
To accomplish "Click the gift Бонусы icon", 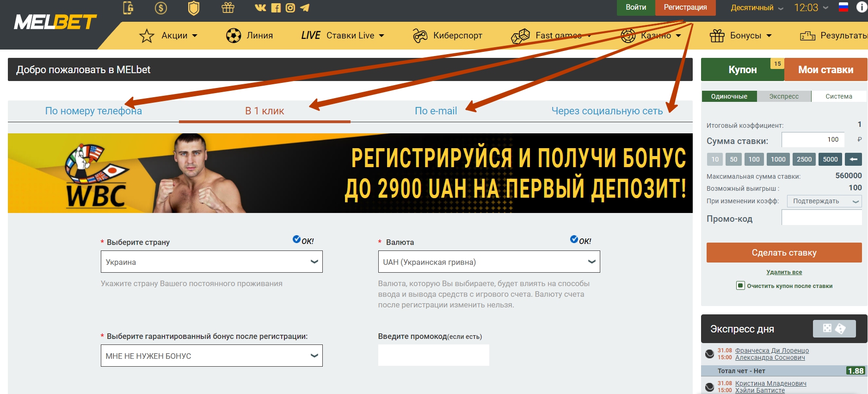I will (717, 36).
